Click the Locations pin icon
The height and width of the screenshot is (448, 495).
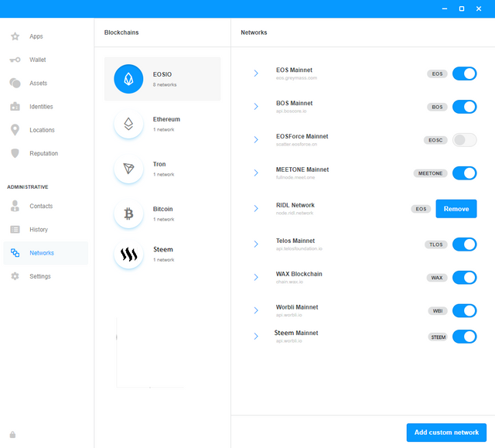click(15, 130)
